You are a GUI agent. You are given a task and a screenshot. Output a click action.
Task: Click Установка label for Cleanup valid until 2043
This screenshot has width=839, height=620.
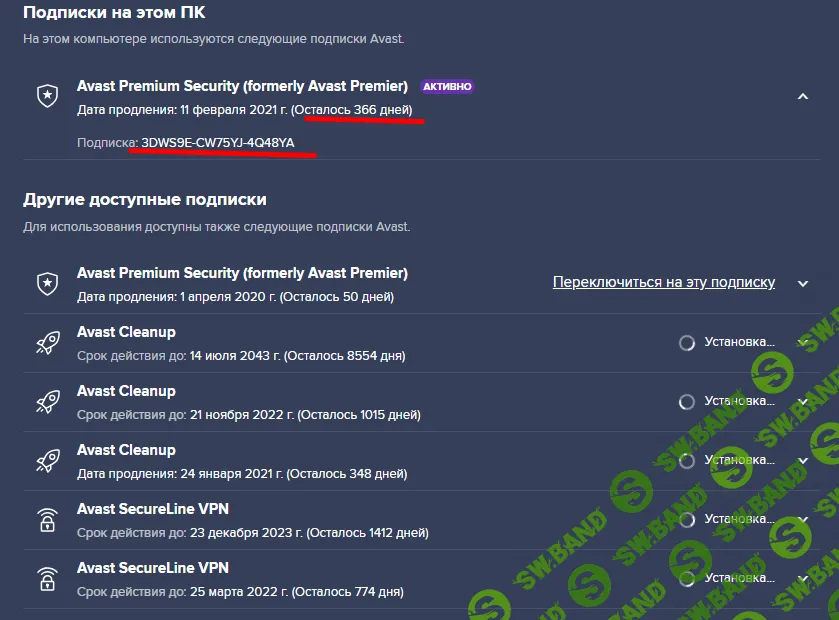tap(740, 342)
